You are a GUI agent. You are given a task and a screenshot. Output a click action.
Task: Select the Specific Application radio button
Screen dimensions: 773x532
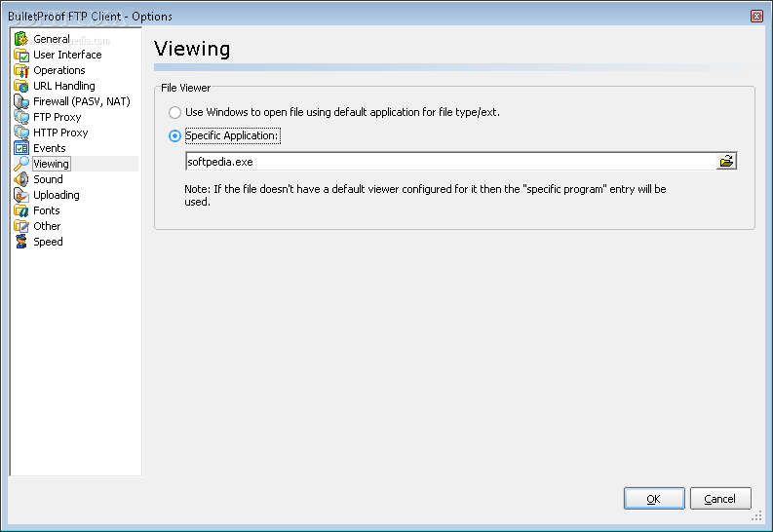(x=174, y=136)
